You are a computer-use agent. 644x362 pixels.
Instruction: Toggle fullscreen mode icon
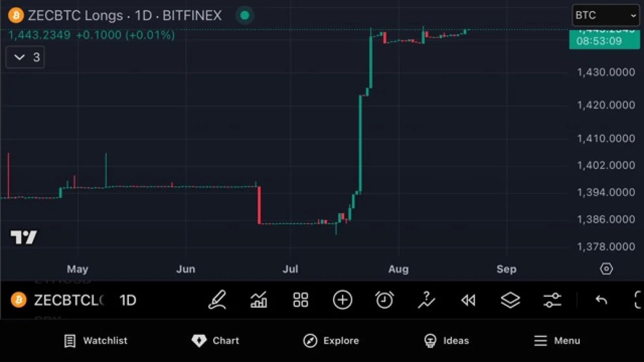click(638, 300)
